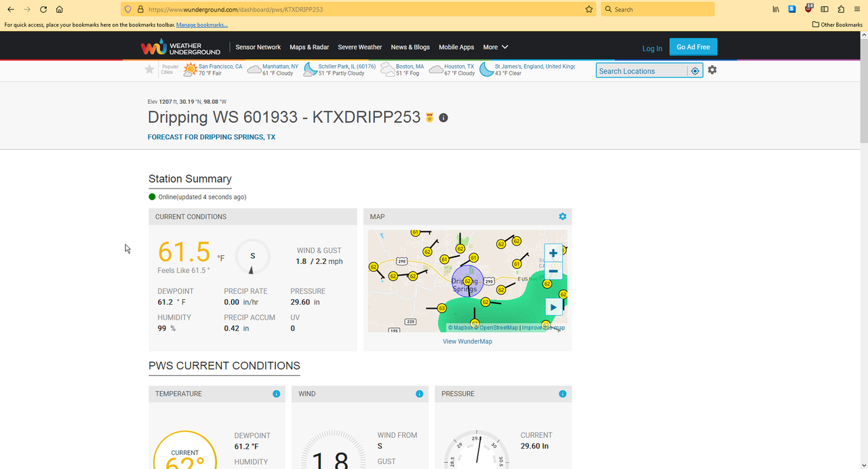The width and height of the screenshot is (868, 469).
Task: Toggle the browser sidebar icon
Action: click(x=825, y=10)
